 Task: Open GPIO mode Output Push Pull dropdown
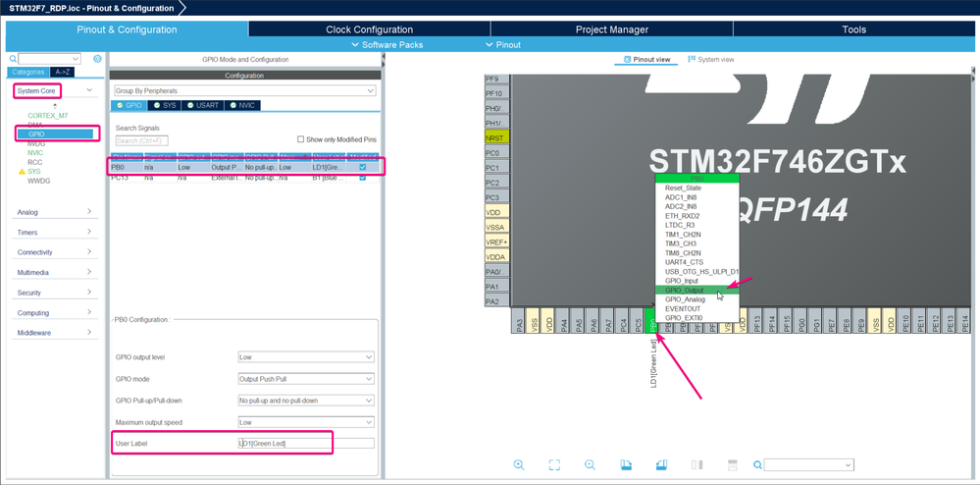[306, 379]
